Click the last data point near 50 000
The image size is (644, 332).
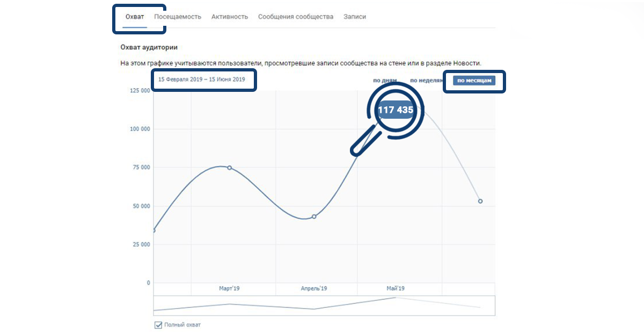coord(480,201)
